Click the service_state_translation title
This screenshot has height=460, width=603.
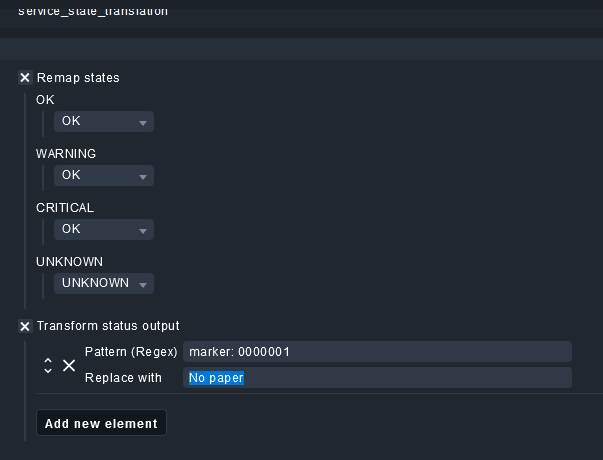[93, 11]
